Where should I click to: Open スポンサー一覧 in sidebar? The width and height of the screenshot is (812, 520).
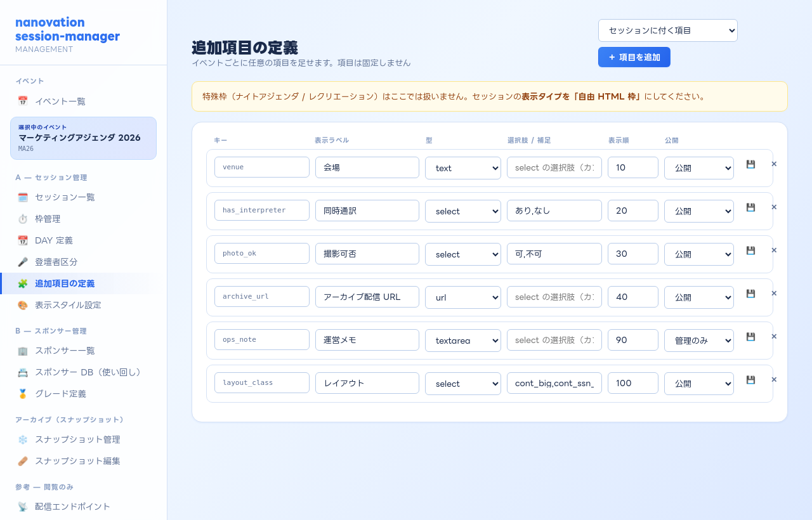pos(83,351)
